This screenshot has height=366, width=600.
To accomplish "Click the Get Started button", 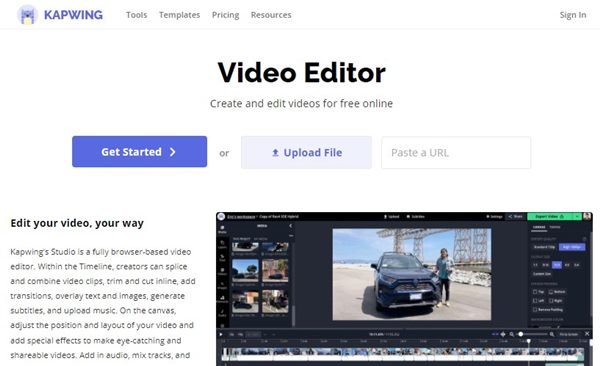I will pyautogui.click(x=140, y=152).
